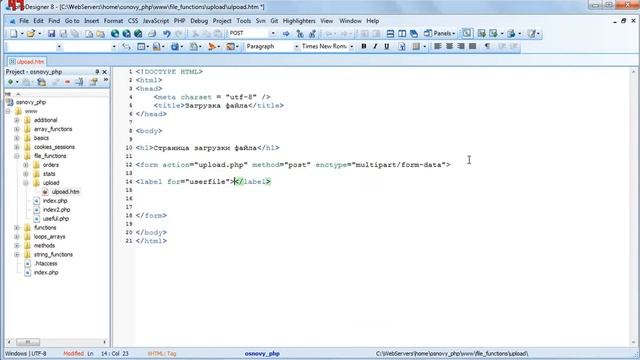The height and width of the screenshot is (360, 640).
Task: Open the Window menu
Action: (350, 21)
